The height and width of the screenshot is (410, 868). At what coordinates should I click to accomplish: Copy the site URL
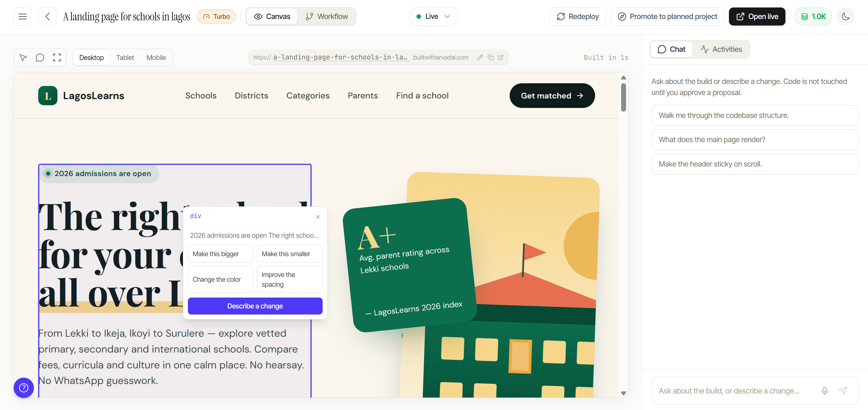pyautogui.click(x=491, y=57)
